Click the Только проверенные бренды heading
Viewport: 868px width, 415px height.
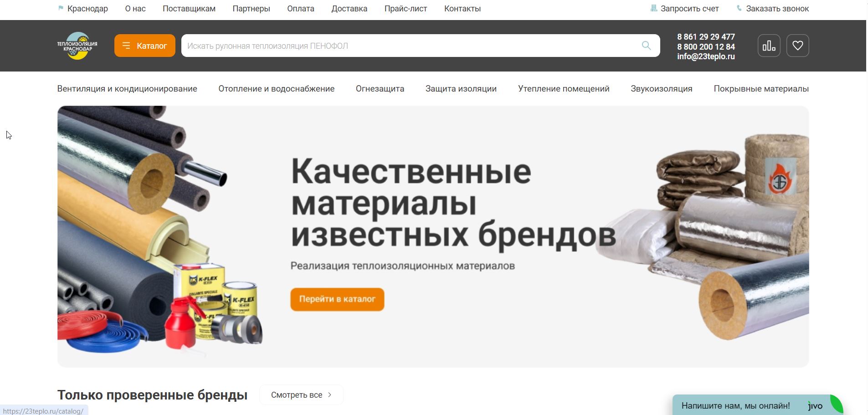tap(152, 395)
